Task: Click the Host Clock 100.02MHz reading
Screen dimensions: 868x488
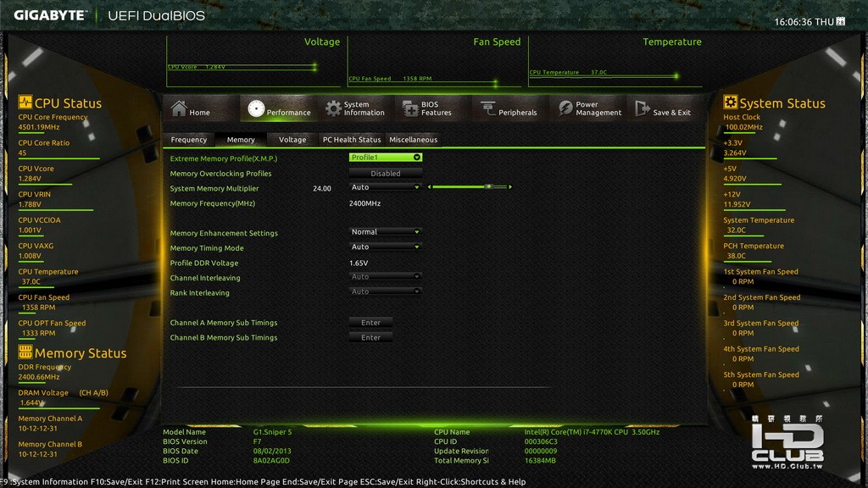Action: (x=744, y=127)
